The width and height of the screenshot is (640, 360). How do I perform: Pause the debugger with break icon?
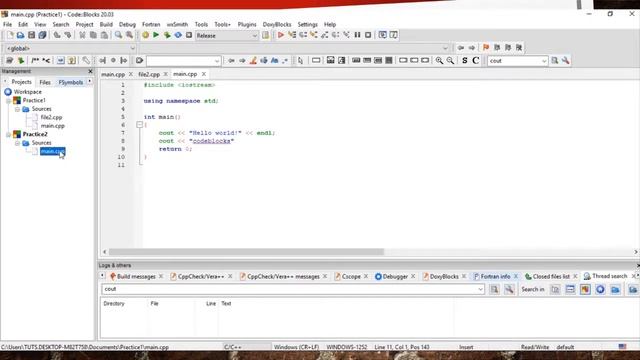(x=357, y=35)
